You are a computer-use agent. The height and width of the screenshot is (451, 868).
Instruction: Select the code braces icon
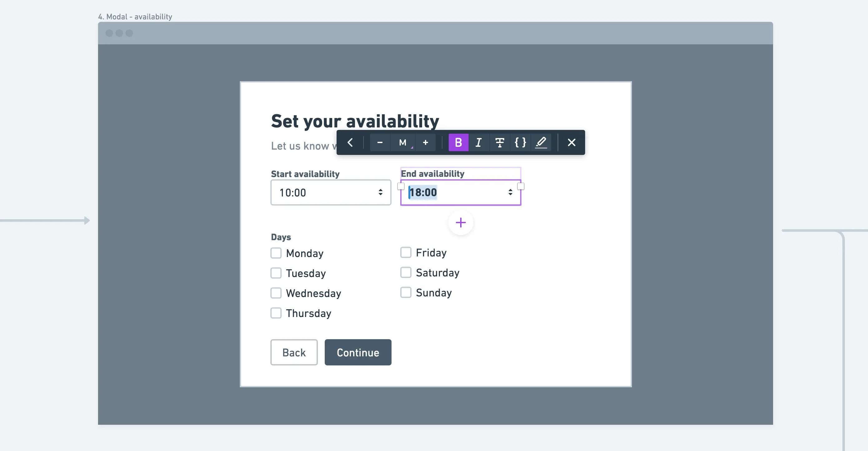click(520, 143)
